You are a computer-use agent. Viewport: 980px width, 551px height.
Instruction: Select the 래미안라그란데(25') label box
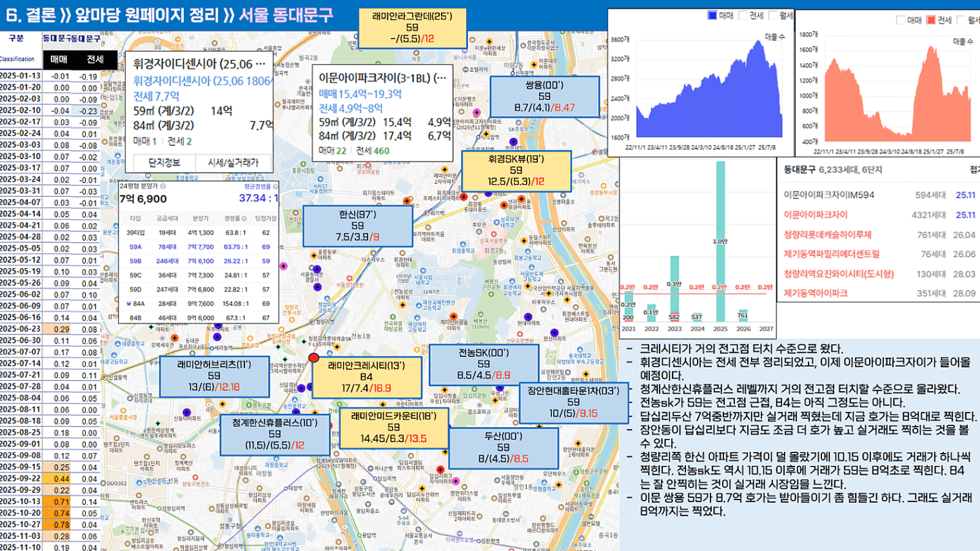click(x=412, y=27)
